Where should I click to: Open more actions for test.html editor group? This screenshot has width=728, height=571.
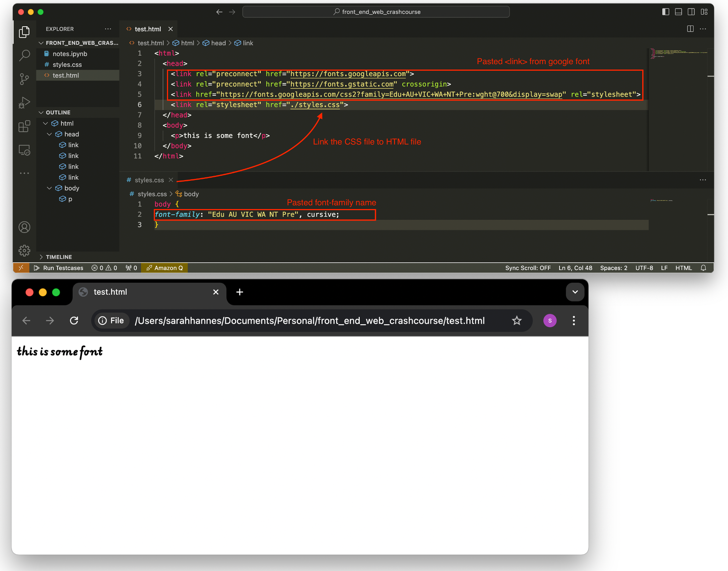click(x=703, y=29)
